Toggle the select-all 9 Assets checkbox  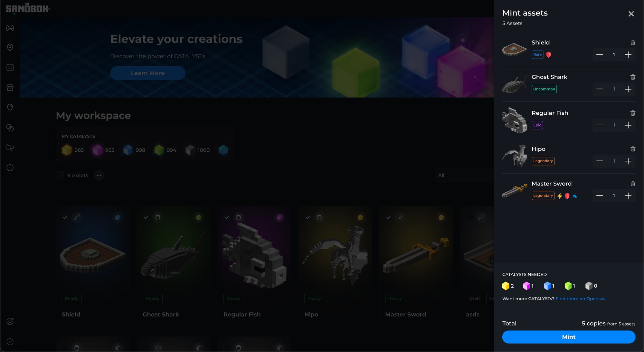click(x=60, y=175)
